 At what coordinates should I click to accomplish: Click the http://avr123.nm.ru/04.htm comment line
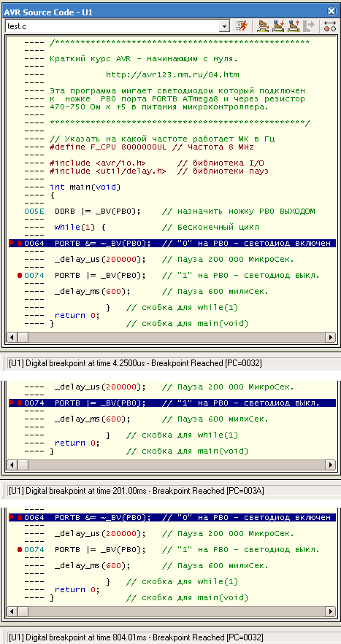point(172,74)
